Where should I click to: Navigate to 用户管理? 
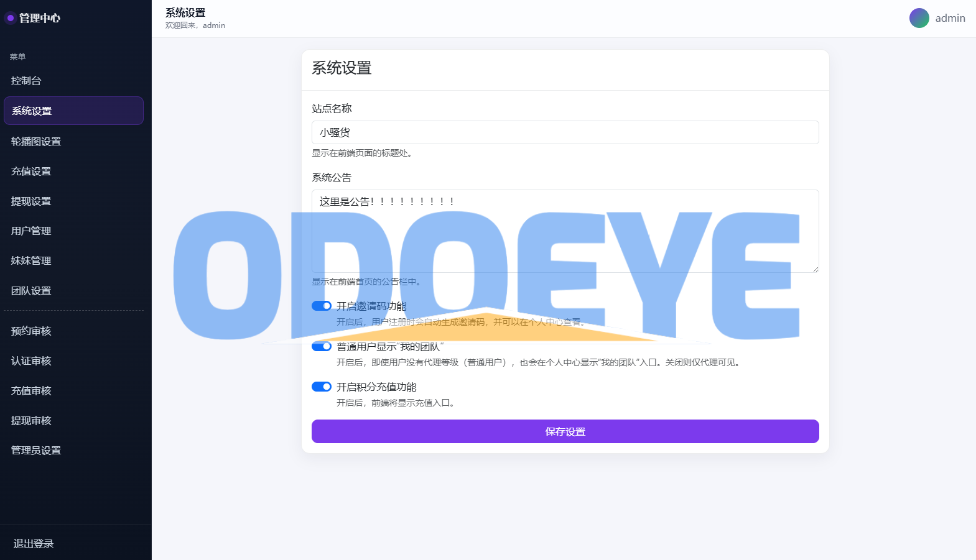coord(73,231)
